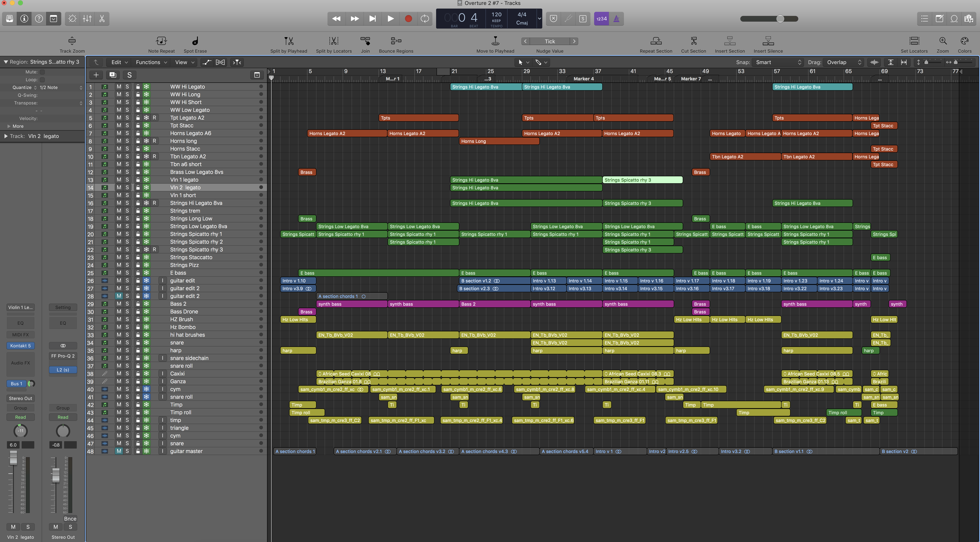980x542 pixels.
Task: Toggle freeze on guitar edit track
Action: click(x=146, y=281)
